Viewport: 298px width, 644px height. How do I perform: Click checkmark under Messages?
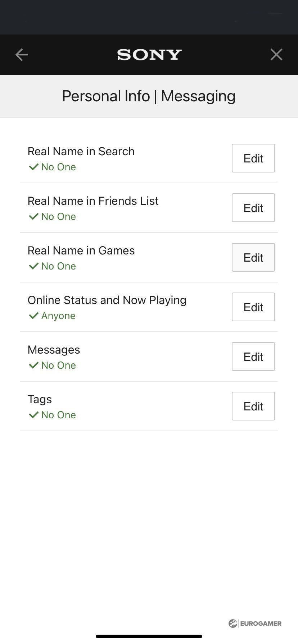[x=33, y=365]
